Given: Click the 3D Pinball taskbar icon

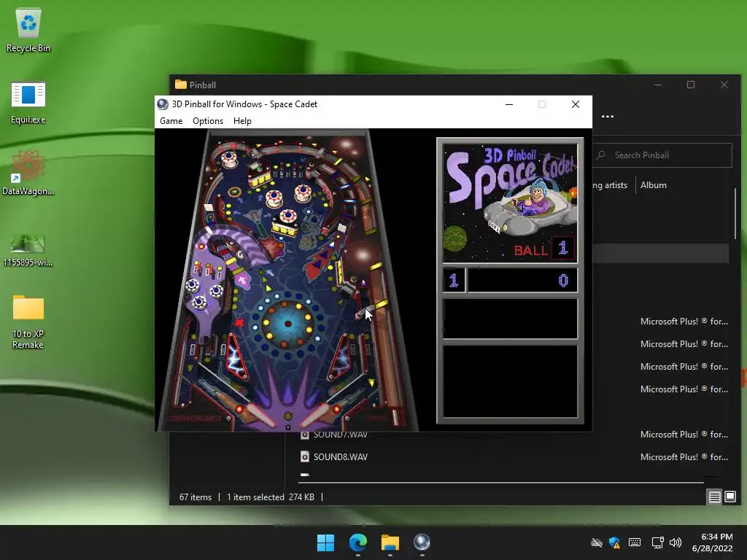Looking at the screenshot, I should (x=422, y=542).
